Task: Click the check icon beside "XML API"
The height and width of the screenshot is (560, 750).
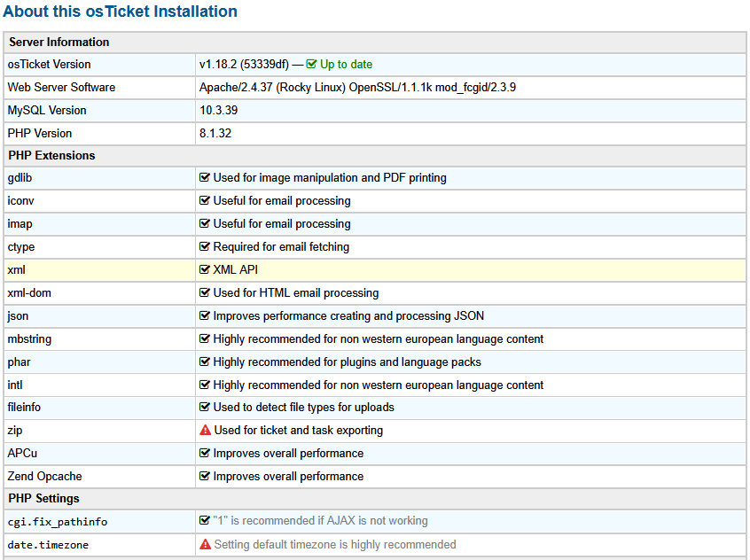Action: pyautogui.click(x=205, y=269)
